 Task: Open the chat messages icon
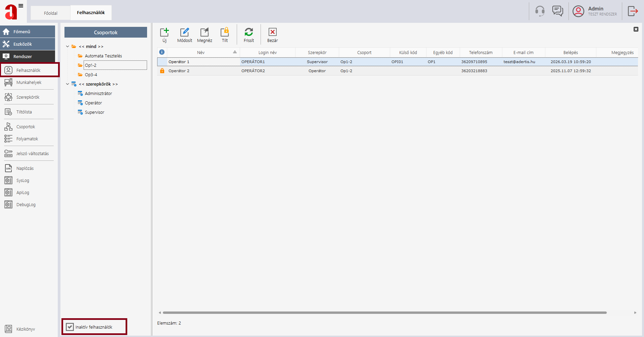tap(558, 11)
